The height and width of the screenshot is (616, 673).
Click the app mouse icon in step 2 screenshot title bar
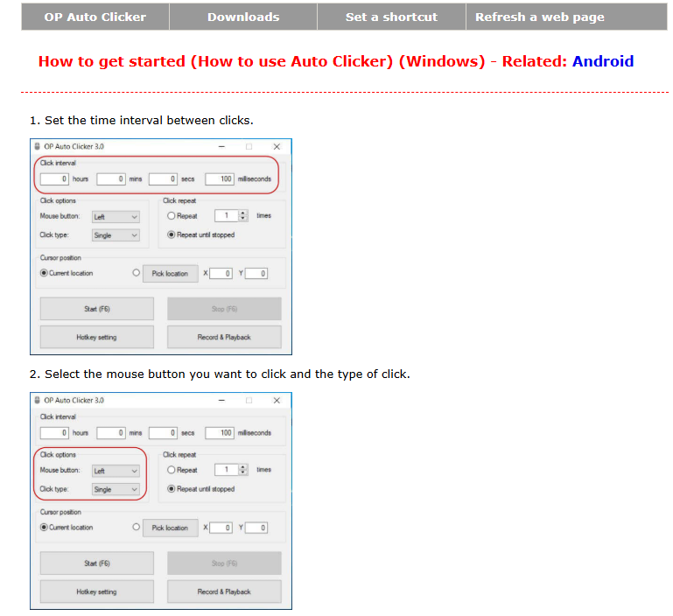point(38,400)
